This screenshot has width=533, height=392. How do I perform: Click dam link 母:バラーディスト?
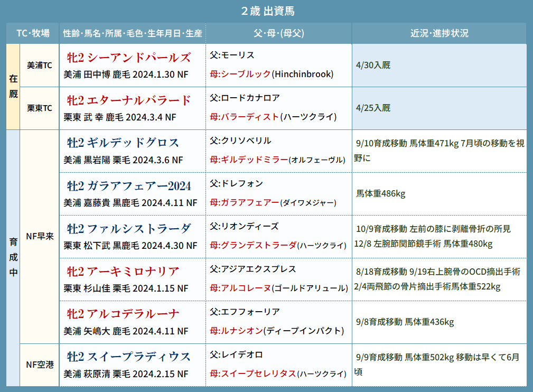244,117
